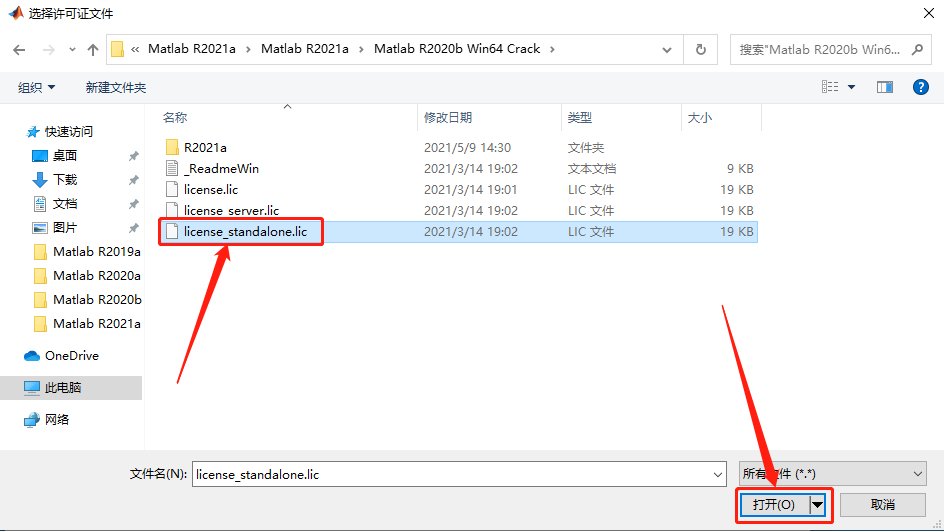Open 下载 in the sidebar
944x531 pixels.
pos(64,179)
